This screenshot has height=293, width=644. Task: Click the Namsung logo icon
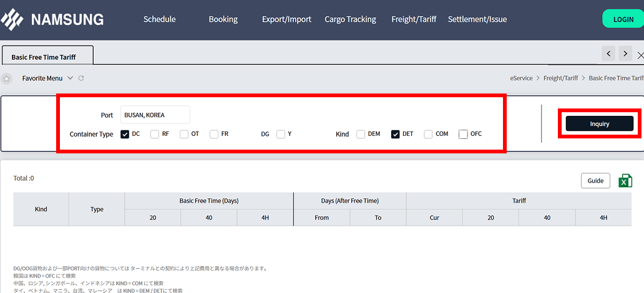pos(12,19)
